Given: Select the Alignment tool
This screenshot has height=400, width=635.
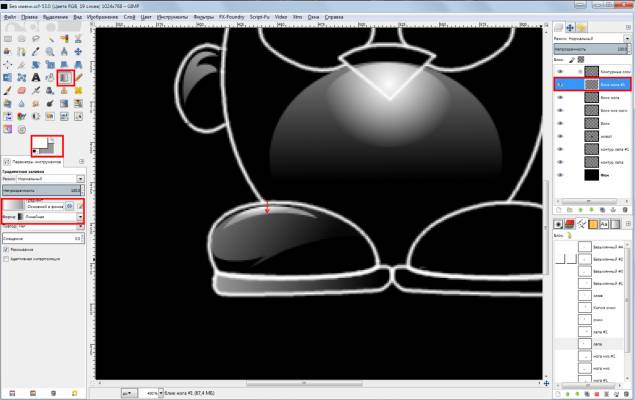Looking at the screenshot, I should pyautogui.click(x=8, y=64).
